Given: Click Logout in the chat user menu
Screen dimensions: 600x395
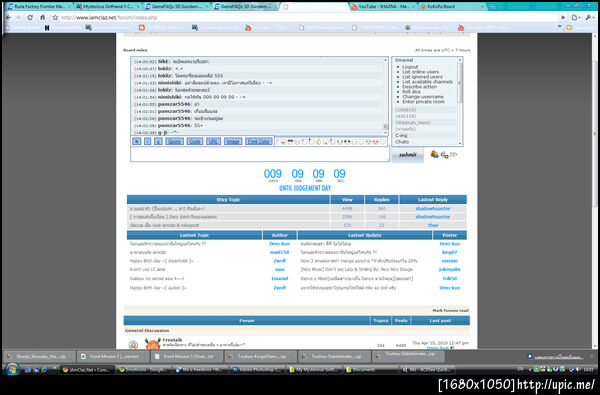Looking at the screenshot, I should (x=410, y=67).
